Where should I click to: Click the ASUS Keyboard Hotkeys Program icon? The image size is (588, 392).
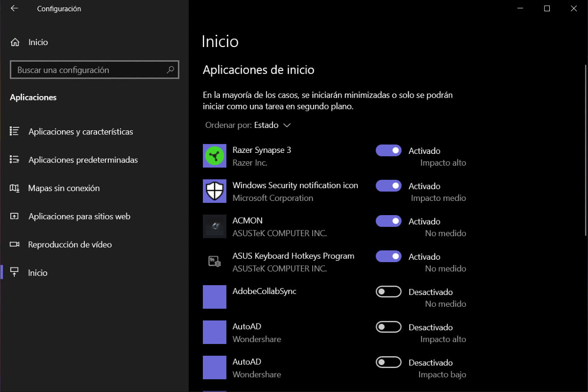coord(215,262)
